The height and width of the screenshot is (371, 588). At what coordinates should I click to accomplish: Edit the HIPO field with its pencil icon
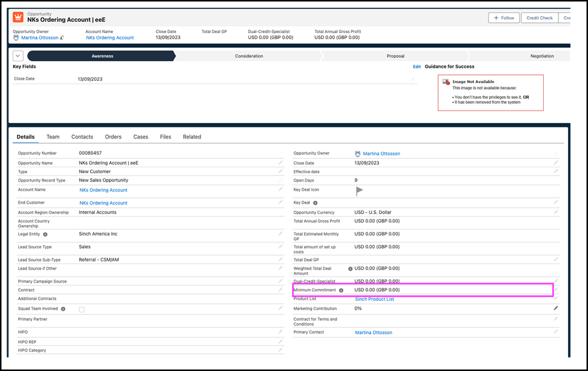pos(280,332)
